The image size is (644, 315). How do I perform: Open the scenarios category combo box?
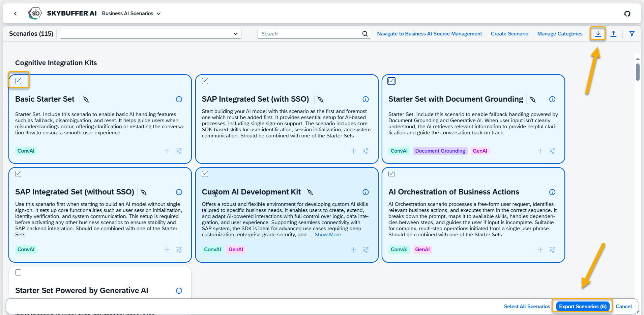pyautogui.click(x=151, y=34)
